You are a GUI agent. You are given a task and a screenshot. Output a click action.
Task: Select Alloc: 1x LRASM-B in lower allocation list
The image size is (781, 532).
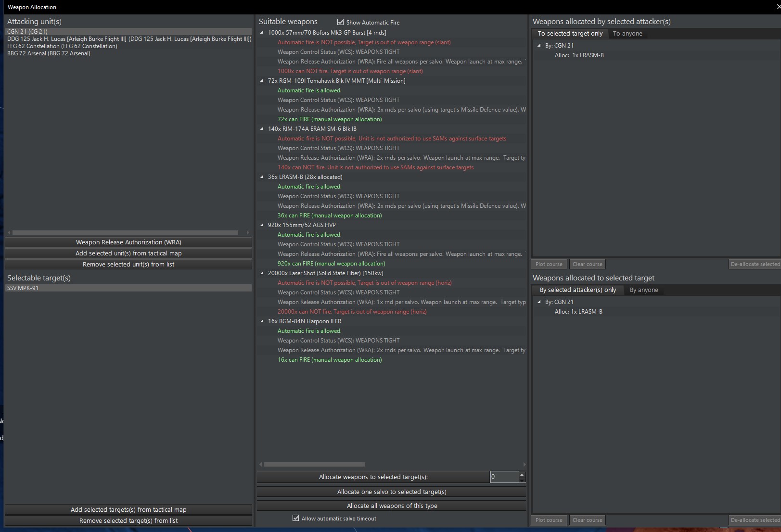(x=578, y=312)
